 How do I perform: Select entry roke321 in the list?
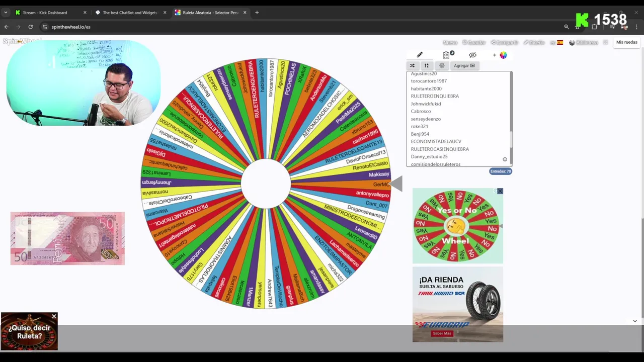click(420, 126)
